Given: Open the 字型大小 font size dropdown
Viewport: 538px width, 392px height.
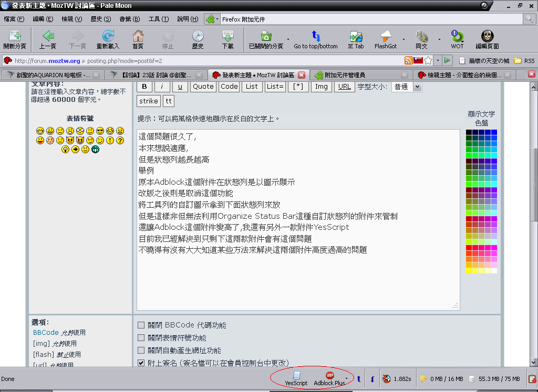Looking at the screenshot, I should pyautogui.click(x=406, y=87).
